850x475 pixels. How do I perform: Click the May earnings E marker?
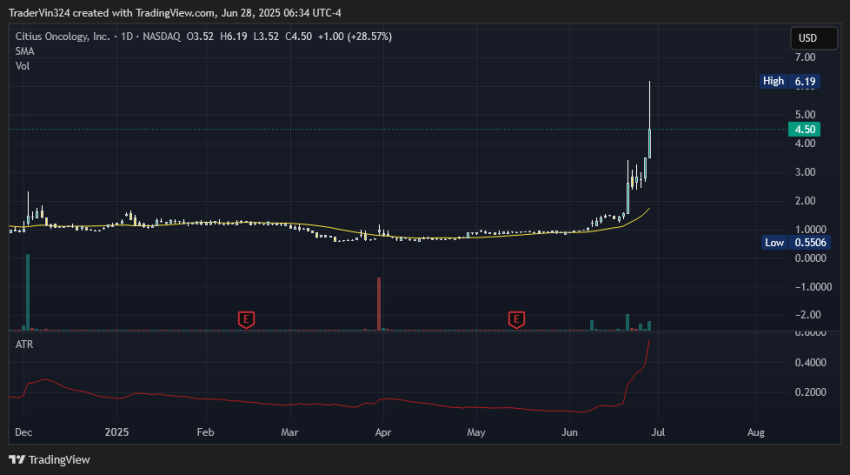(516, 319)
